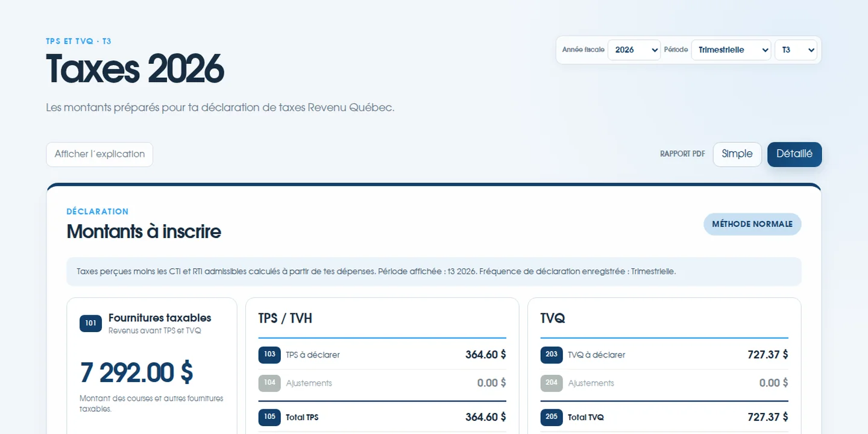The height and width of the screenshot is (434, 868).
Task: Click the Montants à inscrire heading
Action: click(x=143, y=231)
